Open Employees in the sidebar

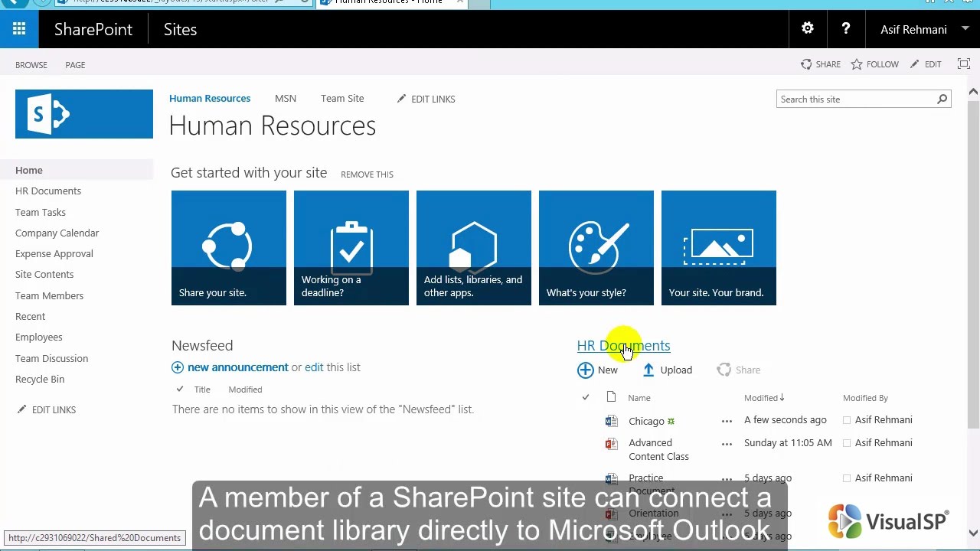pos(39,337)
